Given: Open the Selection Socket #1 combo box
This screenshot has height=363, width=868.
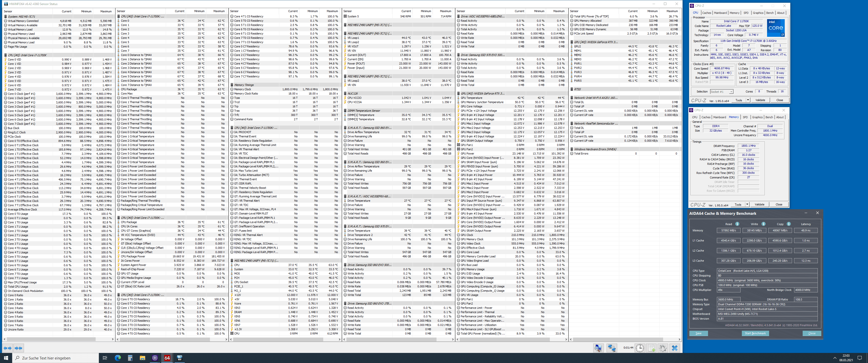Looking at the screenshot, I should pyautogui.click(x=721, y=92).
